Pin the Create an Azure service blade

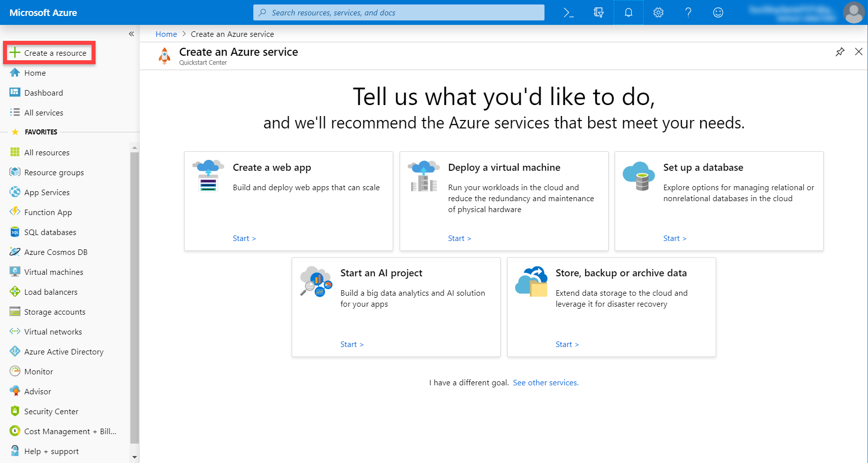(x=840, y=52)
